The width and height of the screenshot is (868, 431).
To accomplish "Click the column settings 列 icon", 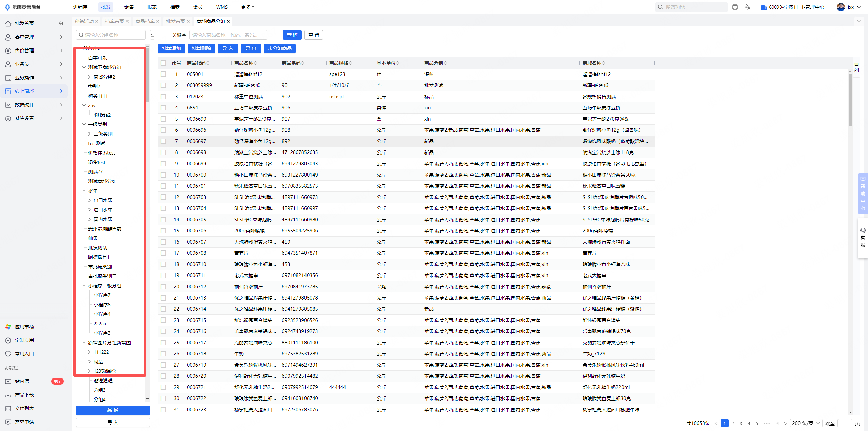I will pyautogui.click(x=856, y=67).
